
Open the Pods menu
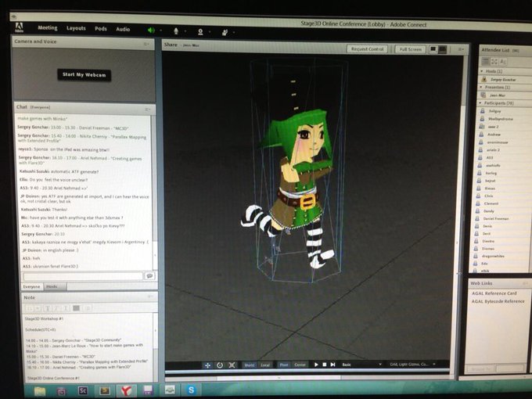(x=101, y=28)
